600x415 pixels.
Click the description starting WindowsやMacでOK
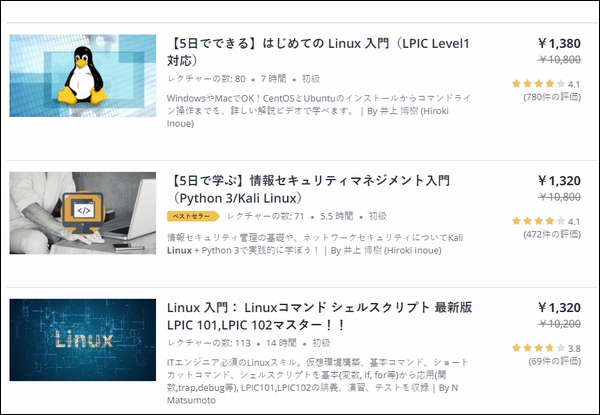pyautogui.click(x=319, y=111)
